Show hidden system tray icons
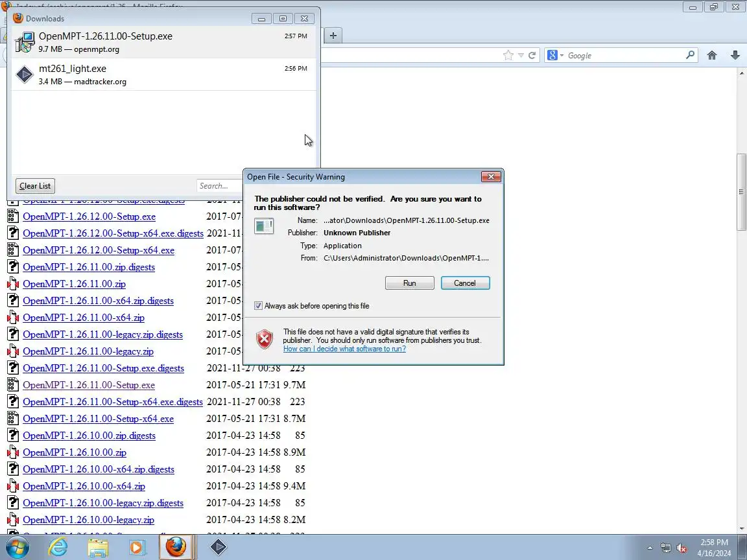The image size is (747, 560). [x=650, y=548]
